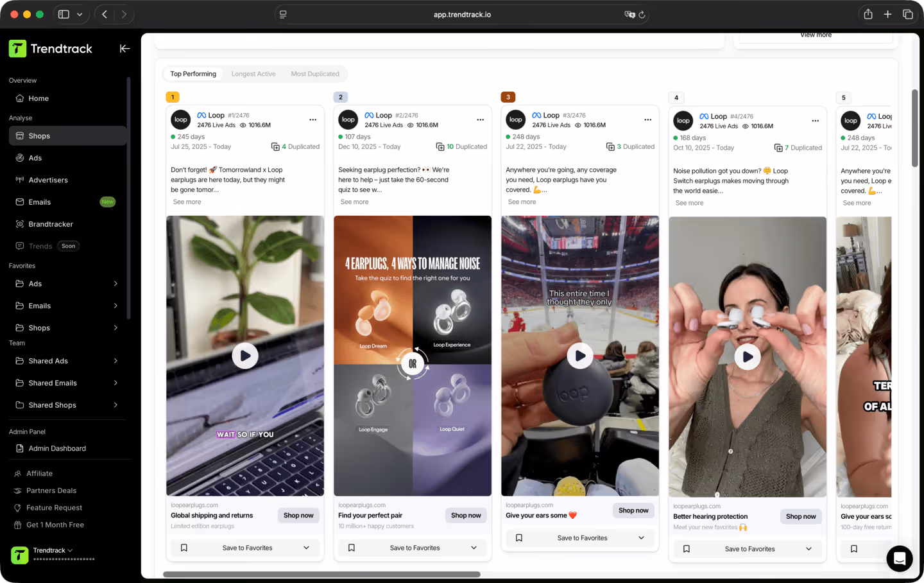Switch to the Most Duplicated tab
Viewport: 924px width, 583px height.
(315, 74)
